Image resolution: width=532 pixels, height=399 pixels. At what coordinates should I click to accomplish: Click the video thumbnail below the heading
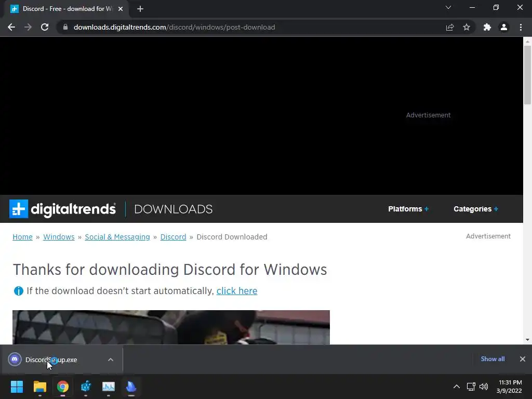coord(171,327)
